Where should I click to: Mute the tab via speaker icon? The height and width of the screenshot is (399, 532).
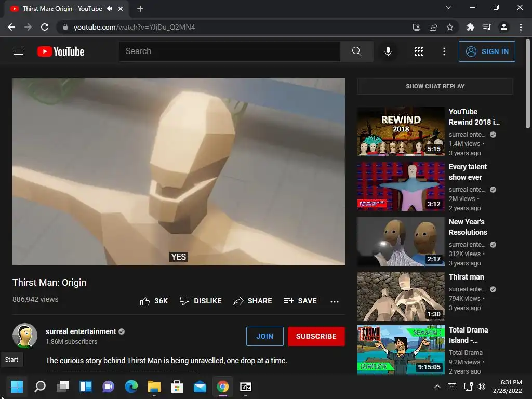109,9
